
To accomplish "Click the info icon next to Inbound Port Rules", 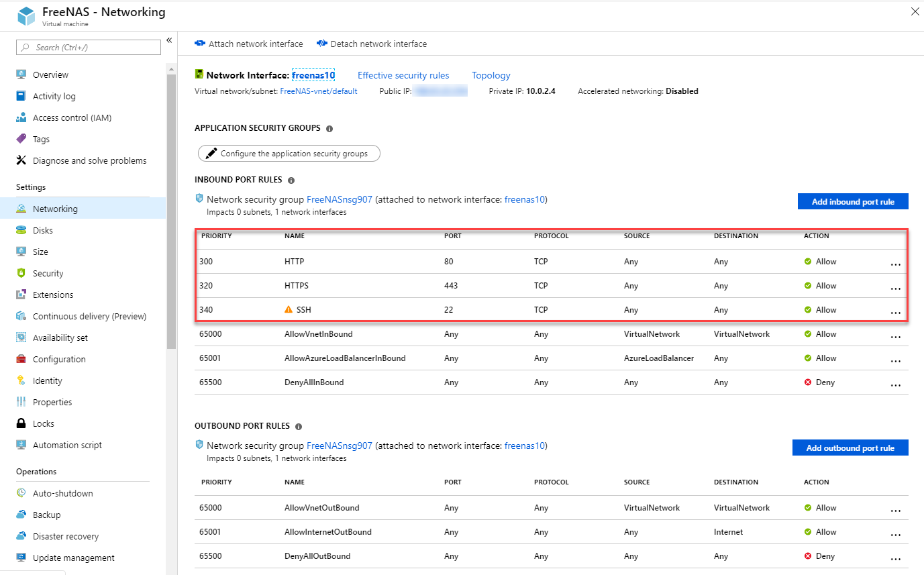I will 291,179.
